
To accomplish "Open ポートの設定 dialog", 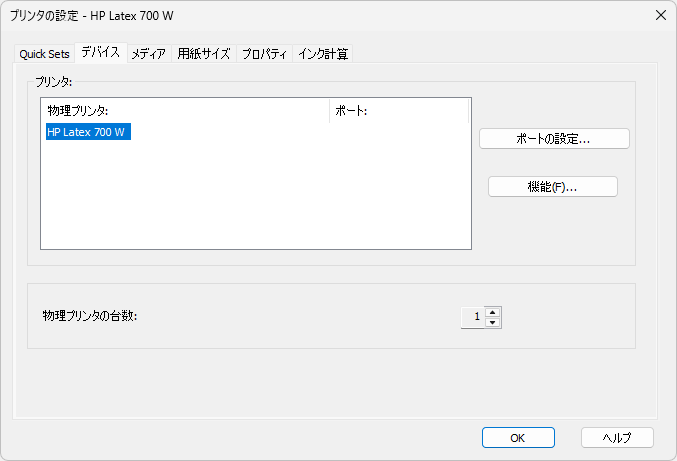I will tap(554, 139).
